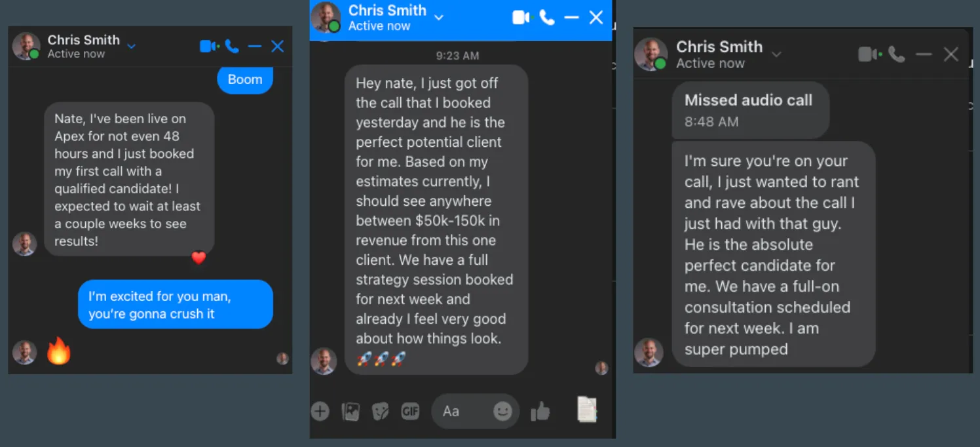This screenshot has width=980, height=447.
Task: Expand Chris Smith dropdown in middle chat
Action: (x=439, y=18)
